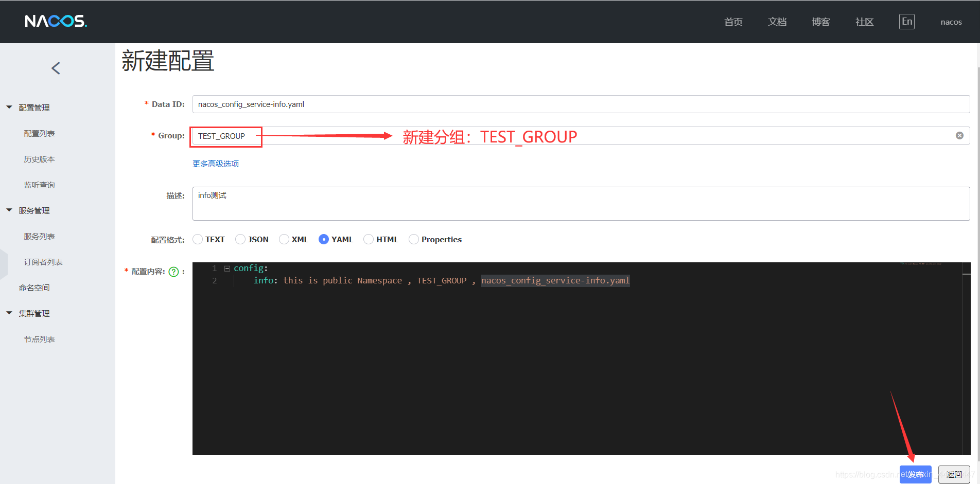Open the Group combo box
The width and height of the screenshot is (980, 484).
click(x=581, y=136)
